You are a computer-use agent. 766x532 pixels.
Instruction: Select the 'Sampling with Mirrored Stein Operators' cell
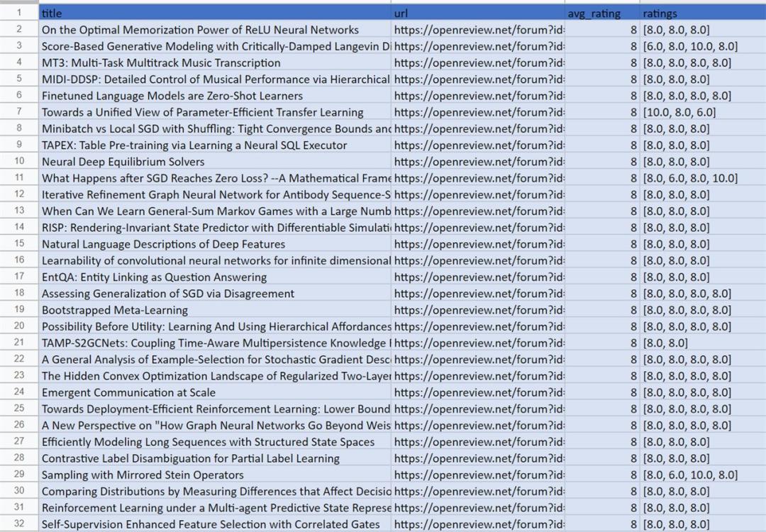(143, 475)
